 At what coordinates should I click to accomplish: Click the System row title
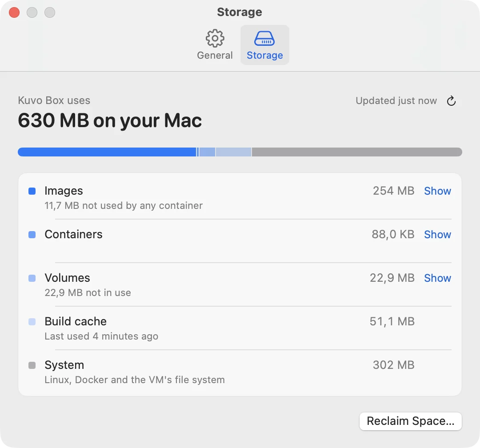click(64, 365)
